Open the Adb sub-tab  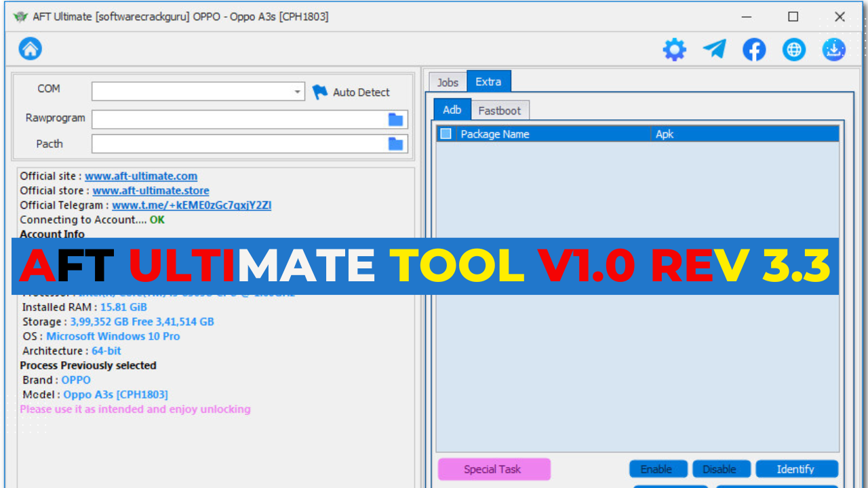point(452,109)
